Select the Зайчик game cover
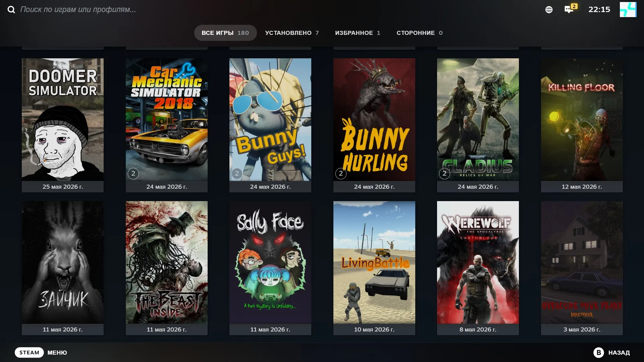 click(x=63, y=262)
